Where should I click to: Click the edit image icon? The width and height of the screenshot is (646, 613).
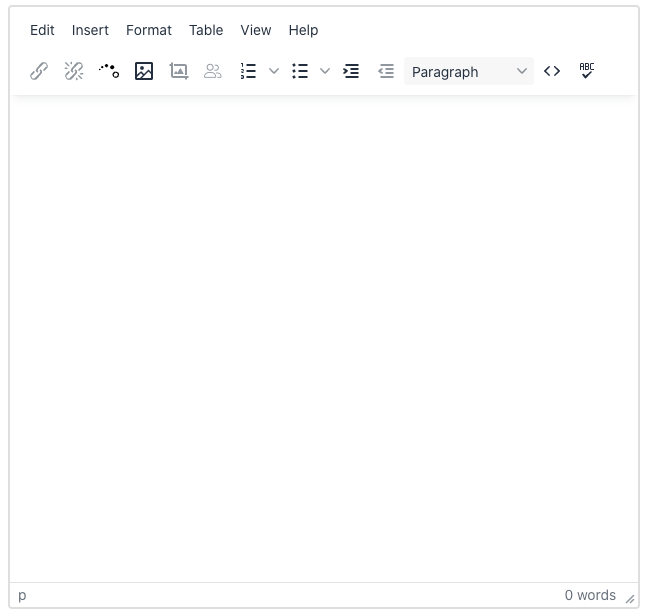179,71
